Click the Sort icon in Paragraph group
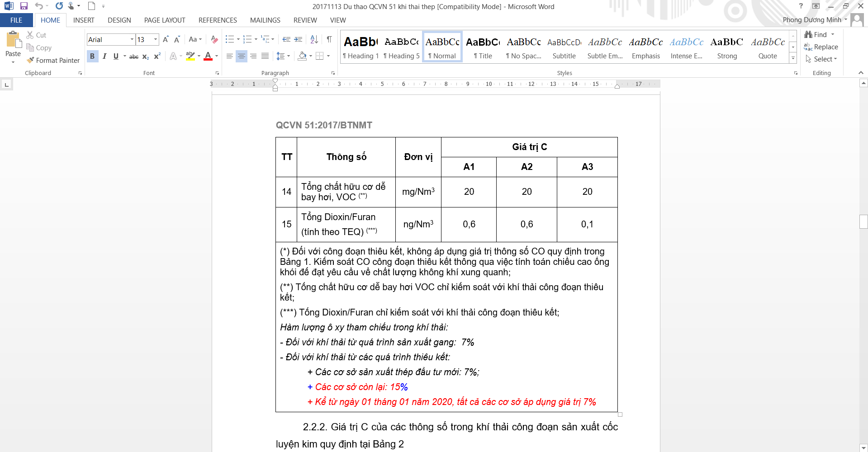The width and height of the screenshot is (868, 452). pos(314,39)
